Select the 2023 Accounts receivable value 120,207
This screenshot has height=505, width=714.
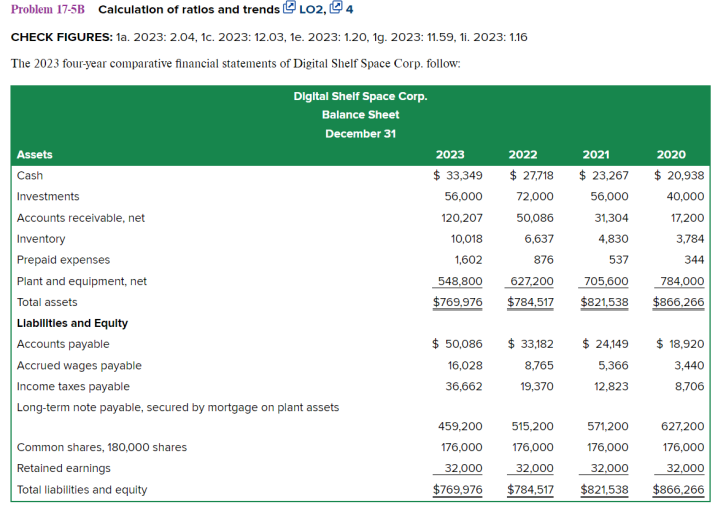click(x=462, y=218)
